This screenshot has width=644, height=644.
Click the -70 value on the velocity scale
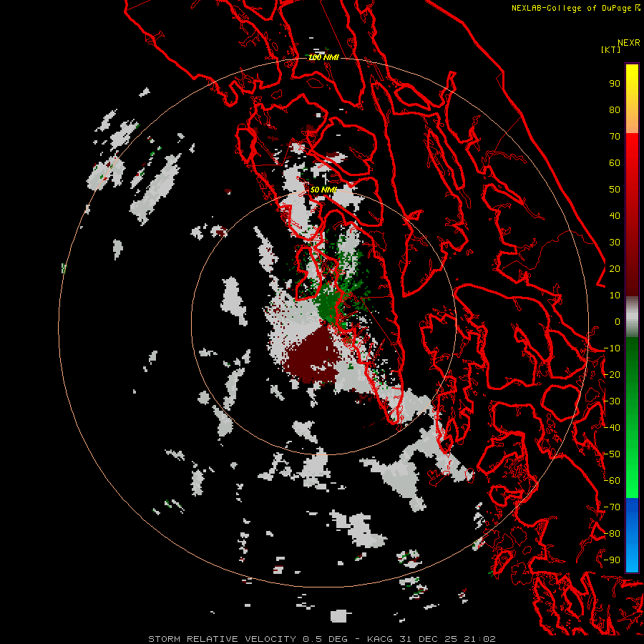click(612, 507)
